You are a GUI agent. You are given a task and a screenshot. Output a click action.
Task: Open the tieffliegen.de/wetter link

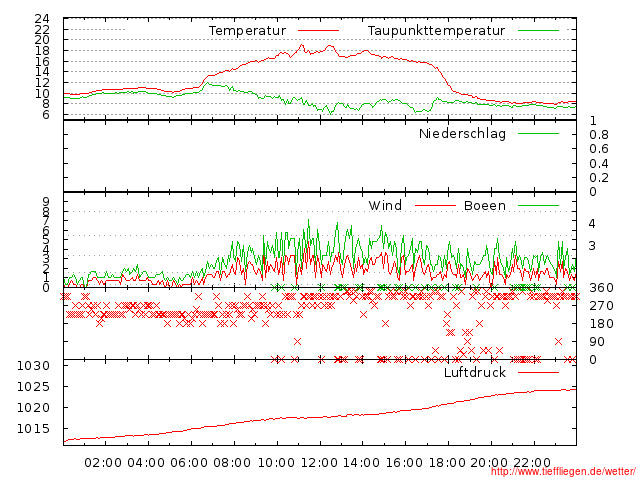(x=563, y=471)
